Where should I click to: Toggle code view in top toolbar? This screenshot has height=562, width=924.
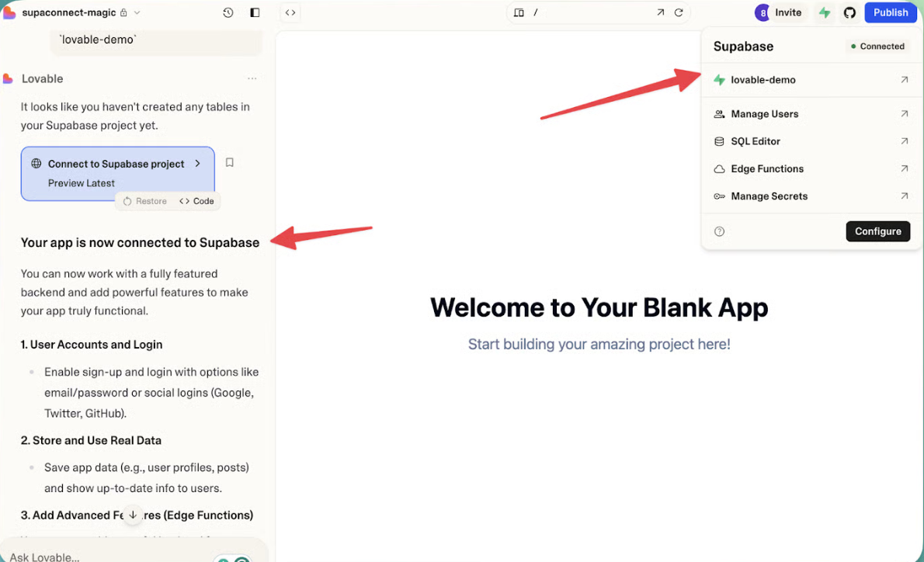coord(290,12)
